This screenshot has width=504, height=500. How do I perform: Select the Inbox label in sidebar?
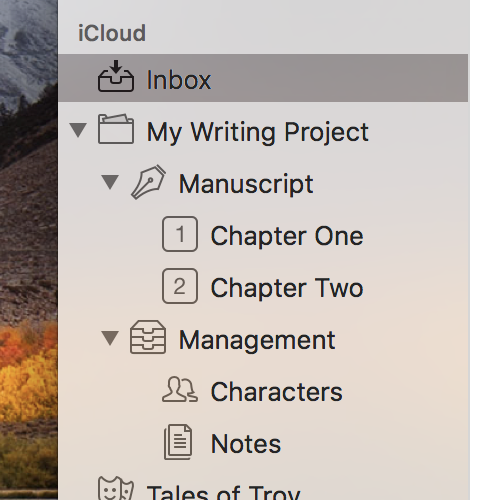179,80
